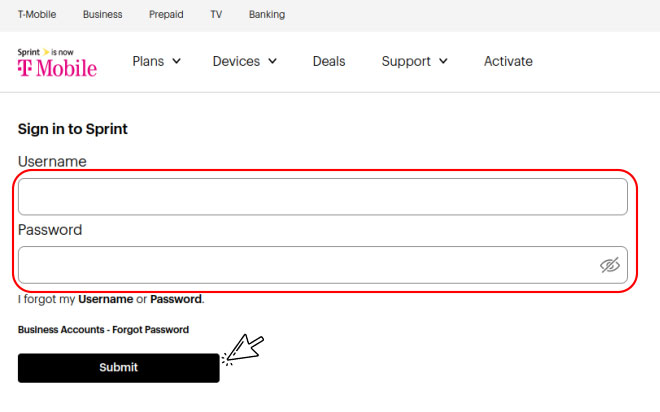Focus the Username input field
The image size is (660, 412).
[x=323, y=197]
